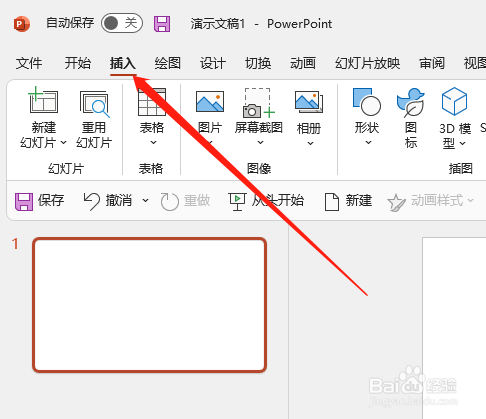486x419 pixels.
Task: Select the 插入 (Insert) tab
Action: [x=123, y=63]
